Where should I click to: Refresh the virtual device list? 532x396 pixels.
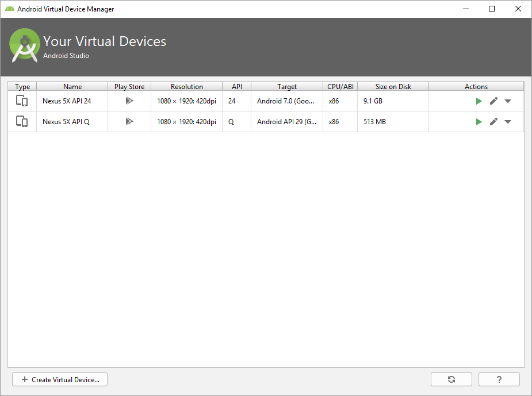pos(451,379)
